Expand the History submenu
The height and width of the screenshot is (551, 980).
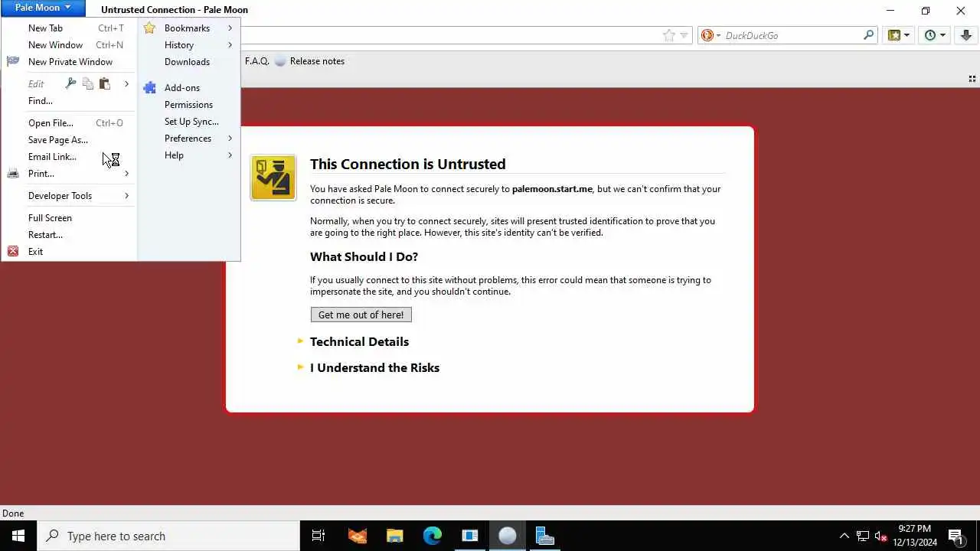tap(188, 45)
